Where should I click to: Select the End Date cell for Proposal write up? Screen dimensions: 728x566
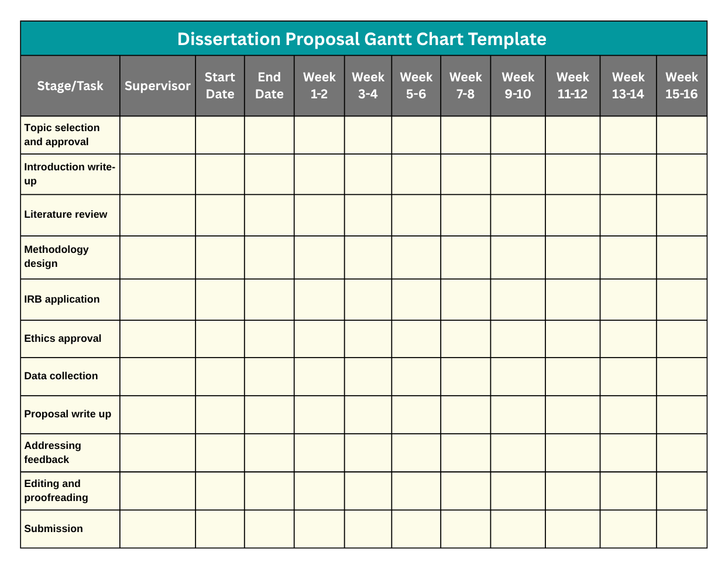(269, 414)
